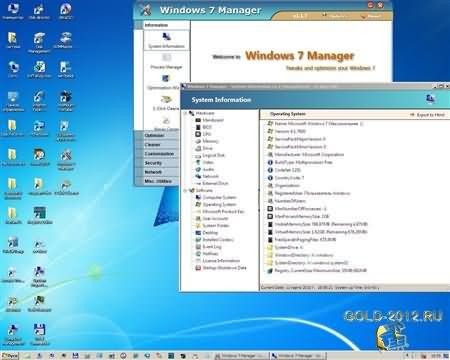Click the CountryCode: 7 row
This screenshot has height=360, width=450.
(x=286, y=178)
